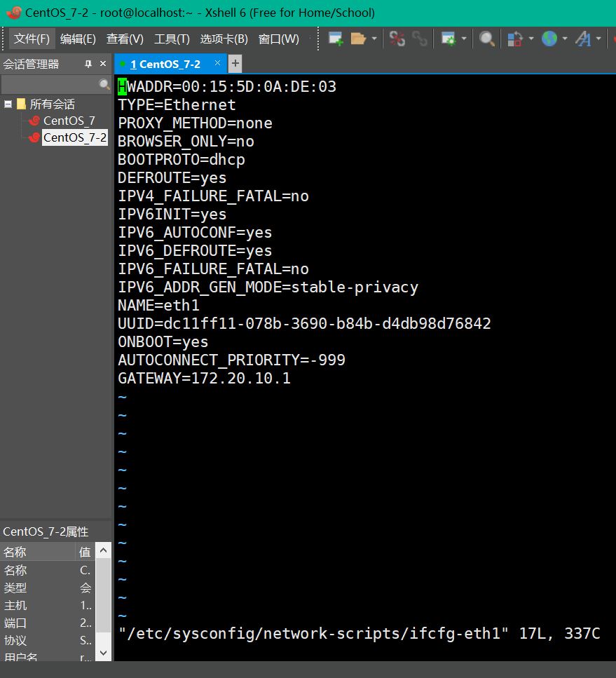This screenshot has width=616, height=678.
Task: Open the 工具(T) menu
Action: coord(172,39)
